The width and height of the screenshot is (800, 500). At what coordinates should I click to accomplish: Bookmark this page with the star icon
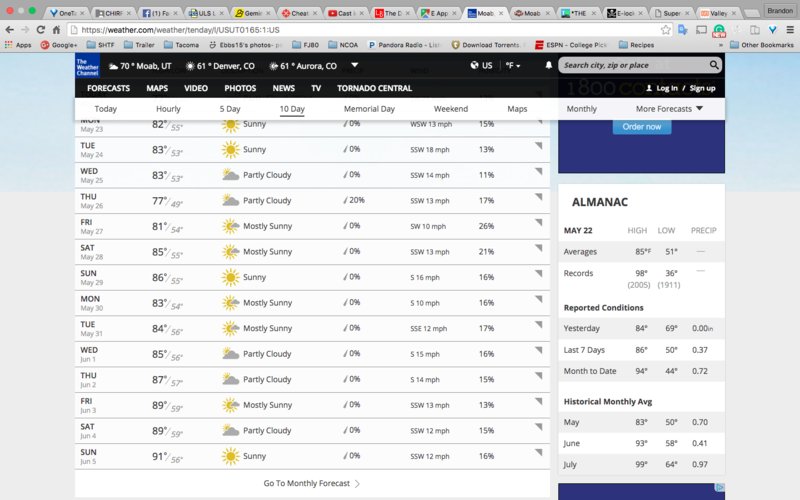pyautogui.click(x=665, y=30)
